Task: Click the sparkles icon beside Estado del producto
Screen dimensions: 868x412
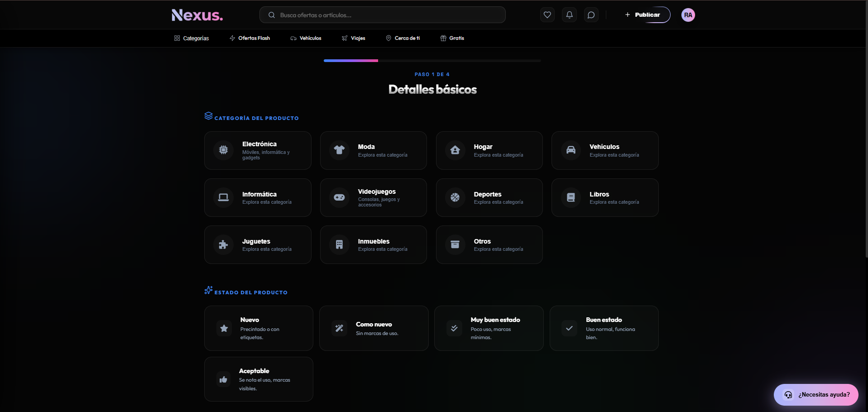Action: point(208,290)
